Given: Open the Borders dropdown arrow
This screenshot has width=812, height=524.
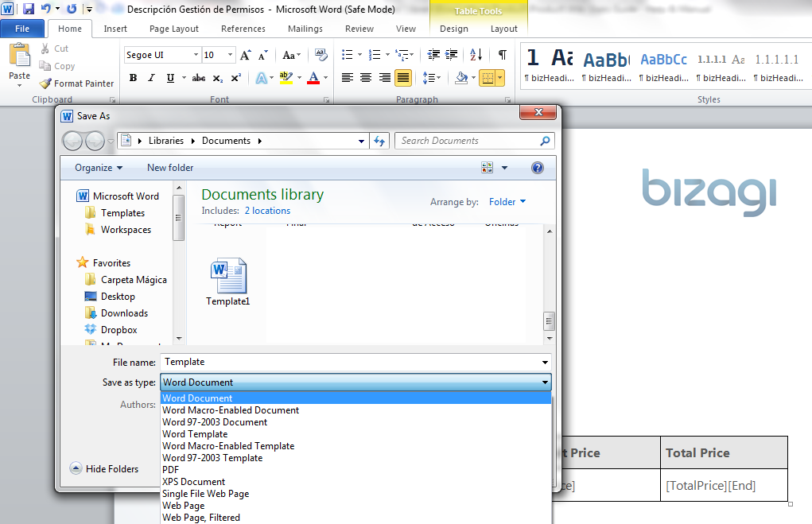Looking at the screenshot, I should pyautogui.click(x=499, y=78).
